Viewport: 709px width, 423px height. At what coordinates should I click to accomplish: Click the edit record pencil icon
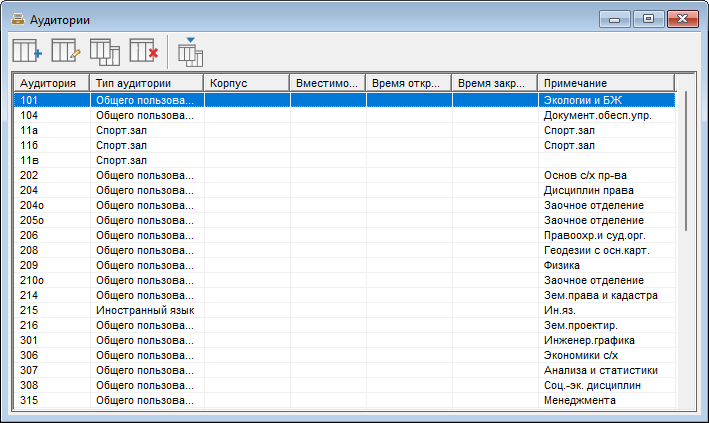point(66,50)
